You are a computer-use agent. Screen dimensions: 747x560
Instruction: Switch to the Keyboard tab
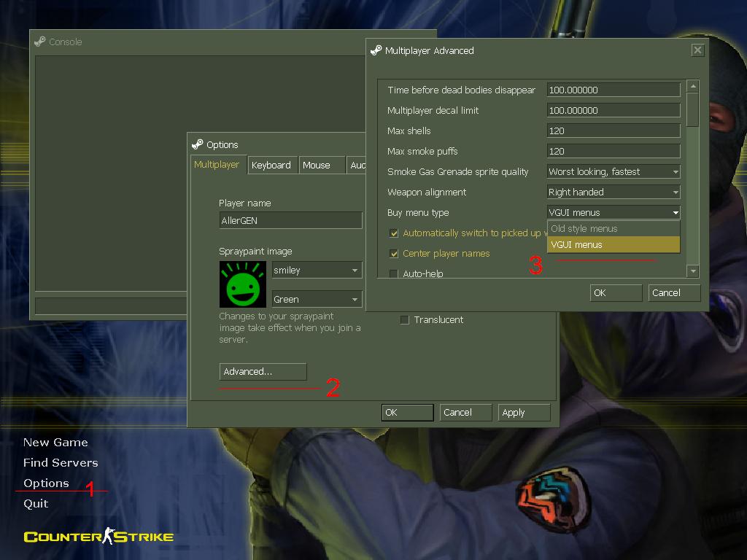[x=273, y=166]
